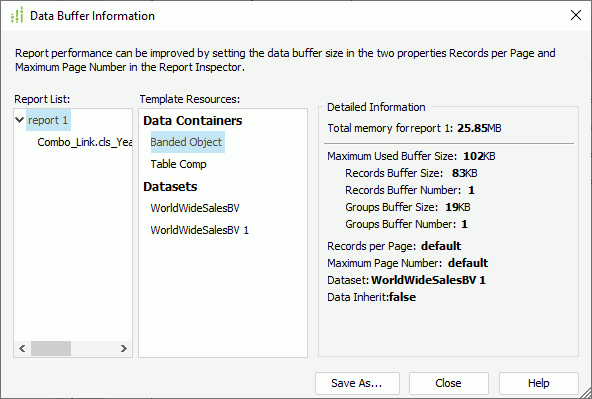Select Table Comp data container
The width and height of the screenshot is (592, 399).
[x=179, y=164]
